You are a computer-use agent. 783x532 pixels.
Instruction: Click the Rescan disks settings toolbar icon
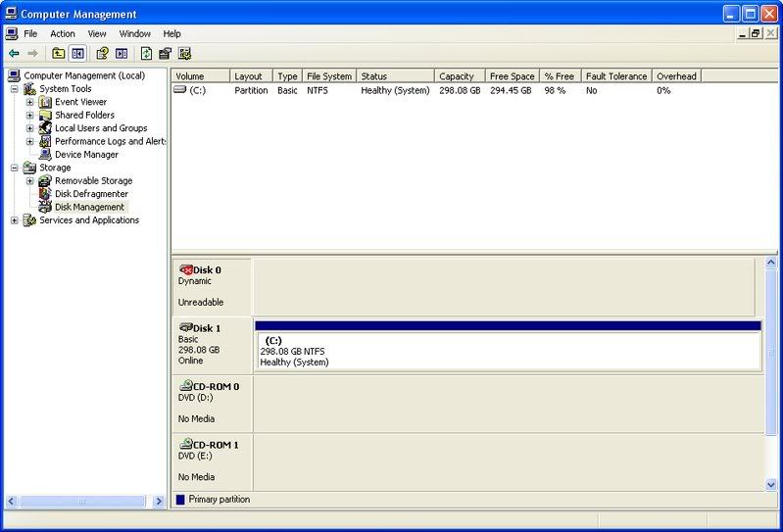point(165,54)
